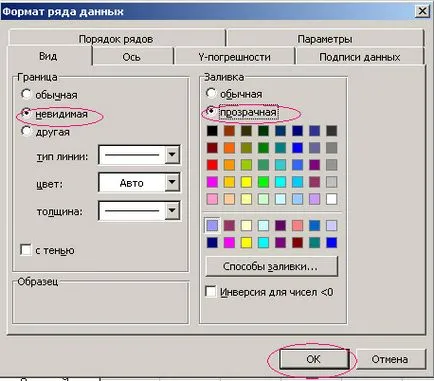Viewport: 434px width, 381px height.
Task: Select the orange swatch next to dark red
Action: coord(229,148)
